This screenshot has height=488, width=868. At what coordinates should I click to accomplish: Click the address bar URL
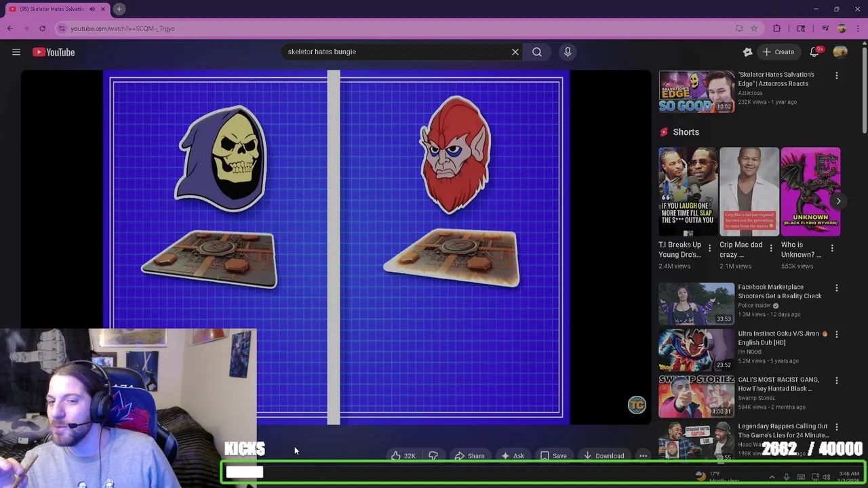[122, 28]
